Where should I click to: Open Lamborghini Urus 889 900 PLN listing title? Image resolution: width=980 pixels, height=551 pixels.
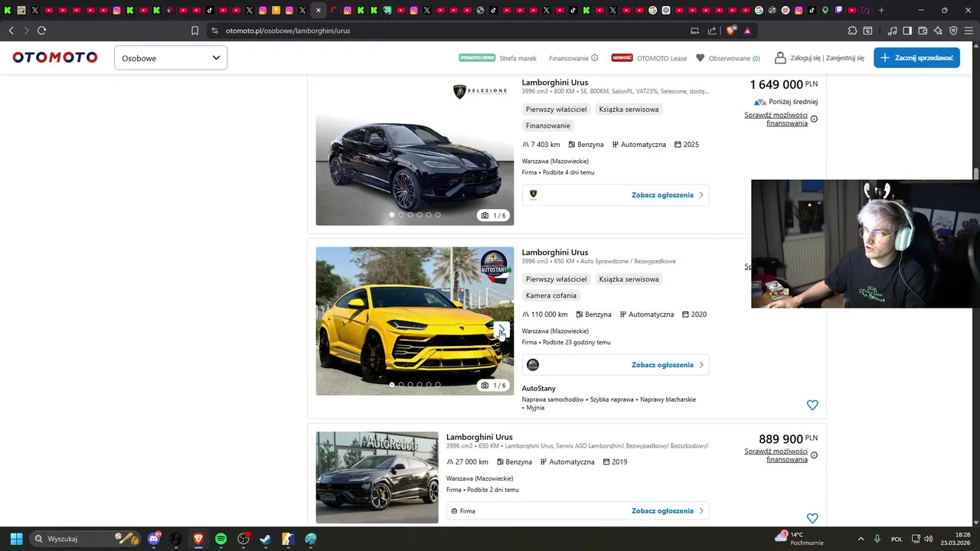click(479, 437)
